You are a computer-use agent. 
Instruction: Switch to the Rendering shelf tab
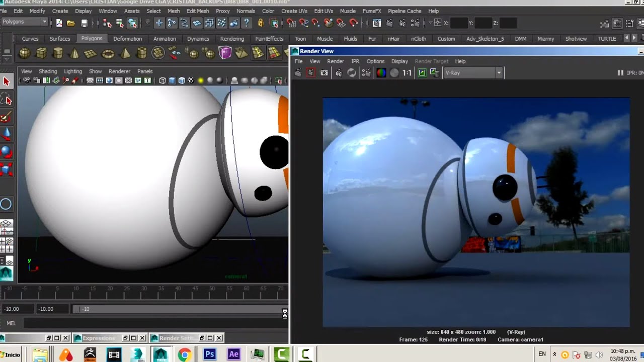click(232, 39)
